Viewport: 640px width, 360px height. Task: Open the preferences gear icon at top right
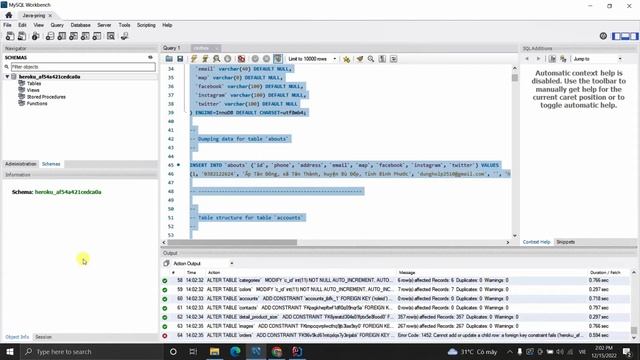[x=603, y=36]
